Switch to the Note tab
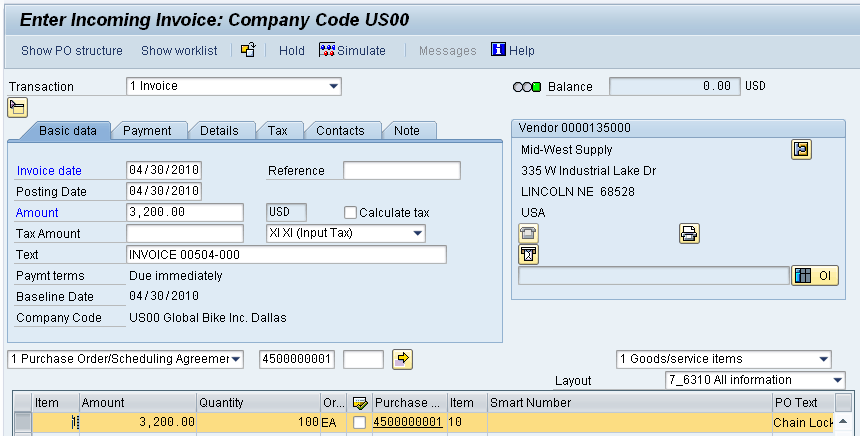The width and height of the screenshot is (860, 436). coord(407,131)
